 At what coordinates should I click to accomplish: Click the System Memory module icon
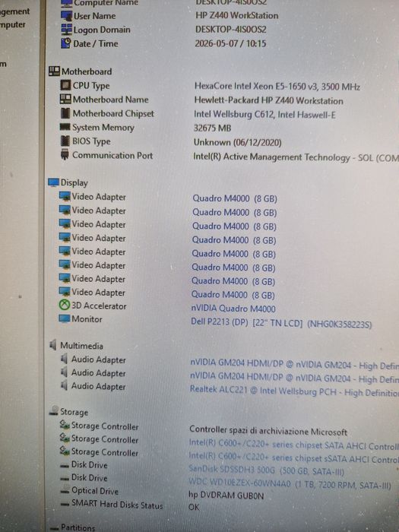coord(65,127)
